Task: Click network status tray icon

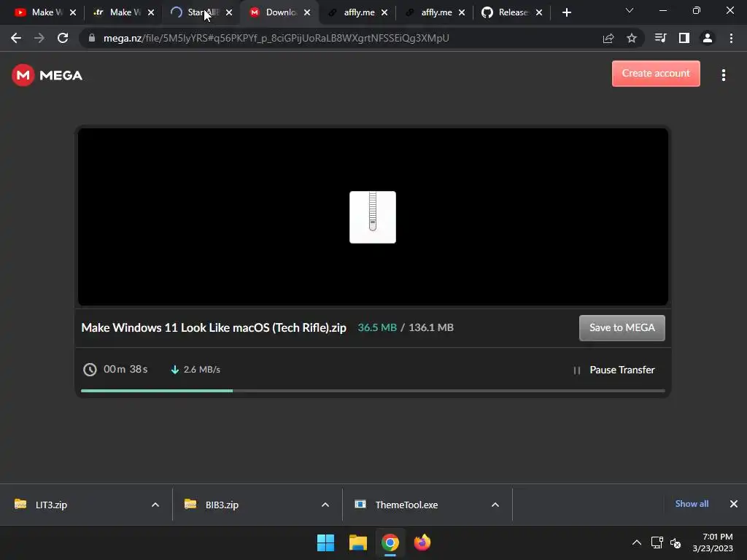Action: [x=657, y=542]
